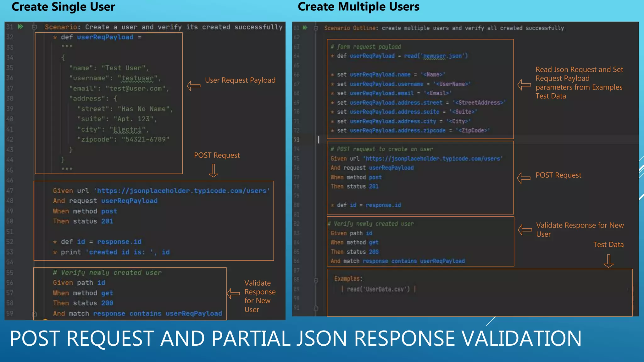Click the Create Multiple Users heading
Viewport: 644px width, 362px height.
pyautogui.click(x=358, y=7)
